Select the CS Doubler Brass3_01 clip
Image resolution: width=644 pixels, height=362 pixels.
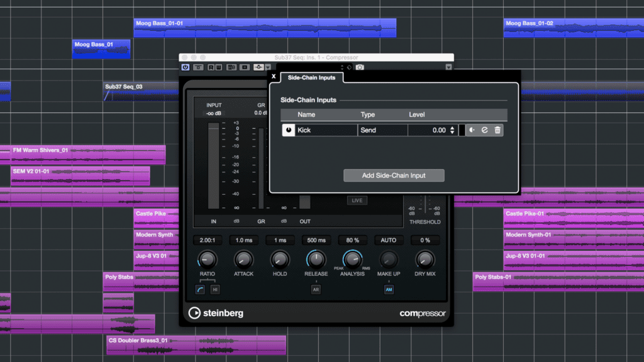point(196,345)
